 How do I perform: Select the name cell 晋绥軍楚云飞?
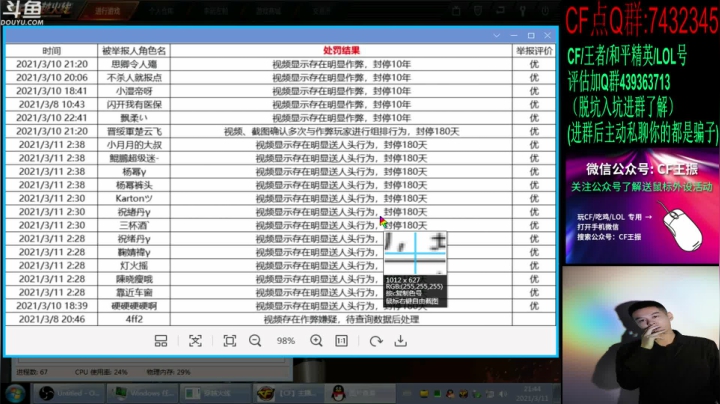(x=134, y=131)
